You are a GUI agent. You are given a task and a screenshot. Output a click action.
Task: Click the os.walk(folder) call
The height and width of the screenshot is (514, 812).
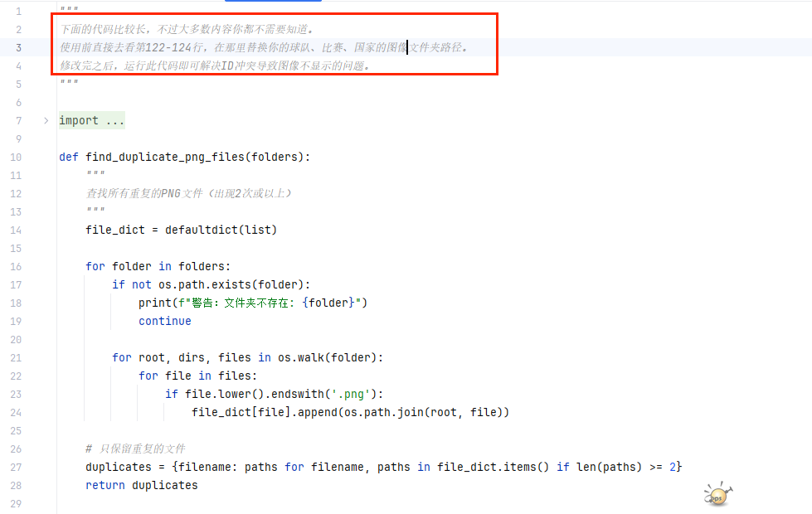[x=328, y=358]
